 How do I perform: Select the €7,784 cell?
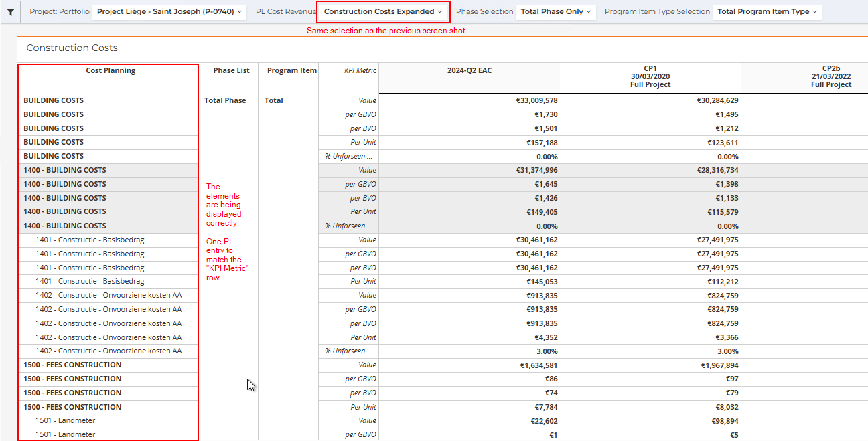[546, 407]
